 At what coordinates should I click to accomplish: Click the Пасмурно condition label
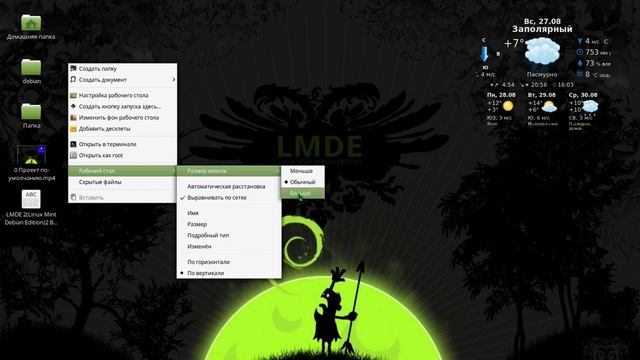pos(542,74)
